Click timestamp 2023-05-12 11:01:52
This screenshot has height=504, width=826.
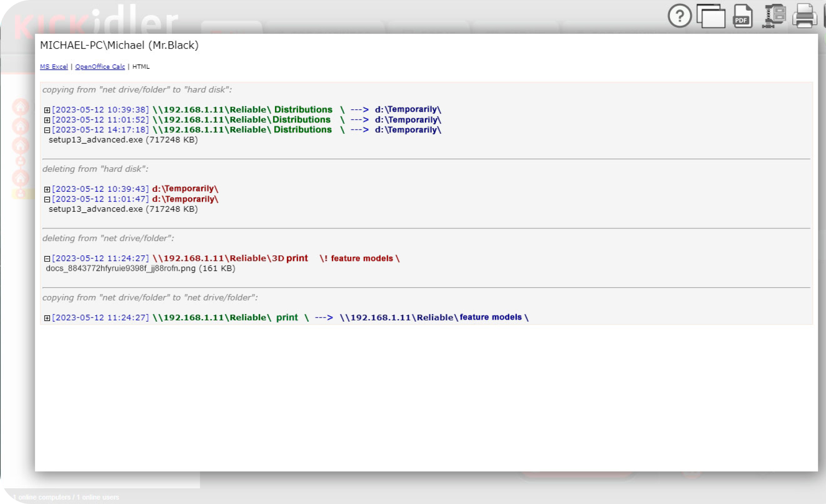[100, 120]
